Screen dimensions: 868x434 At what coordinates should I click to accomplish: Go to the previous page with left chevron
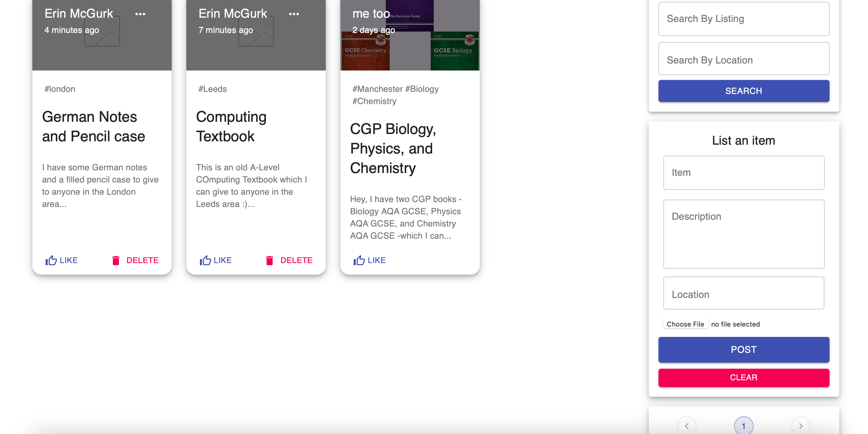687,425
